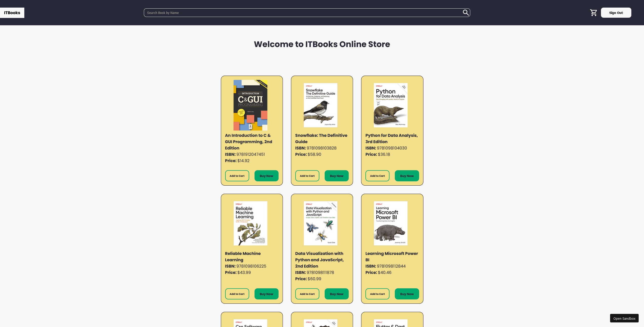The height and width of the screenshot is (327, 644).
Task: Click title 'Reliable Machine Learning'
Action: point(243,257)
